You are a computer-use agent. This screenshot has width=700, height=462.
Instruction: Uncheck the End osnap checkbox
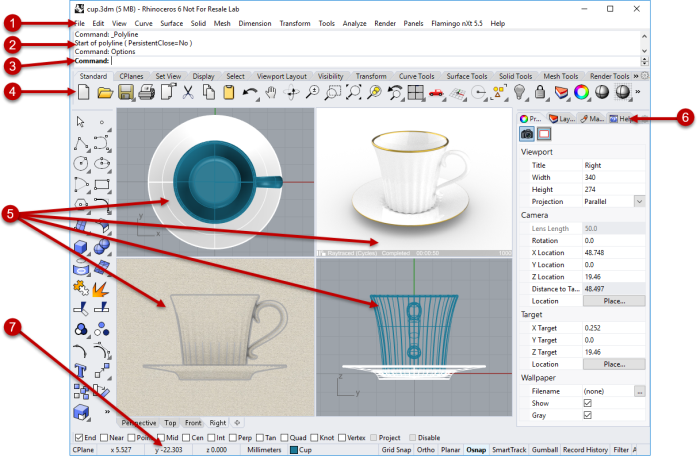pyautogui.click(x=79, y=437)
